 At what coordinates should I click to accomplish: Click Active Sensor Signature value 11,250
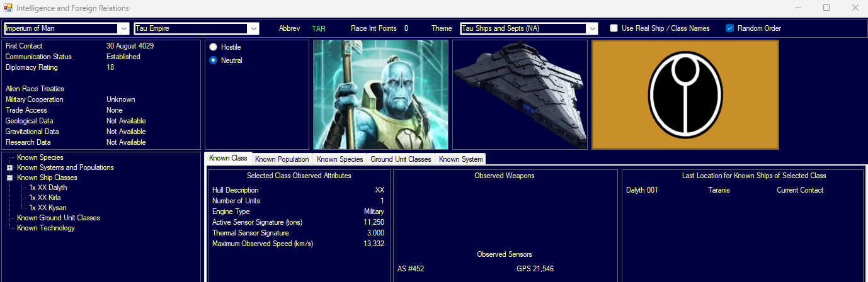tap(374, 222)
